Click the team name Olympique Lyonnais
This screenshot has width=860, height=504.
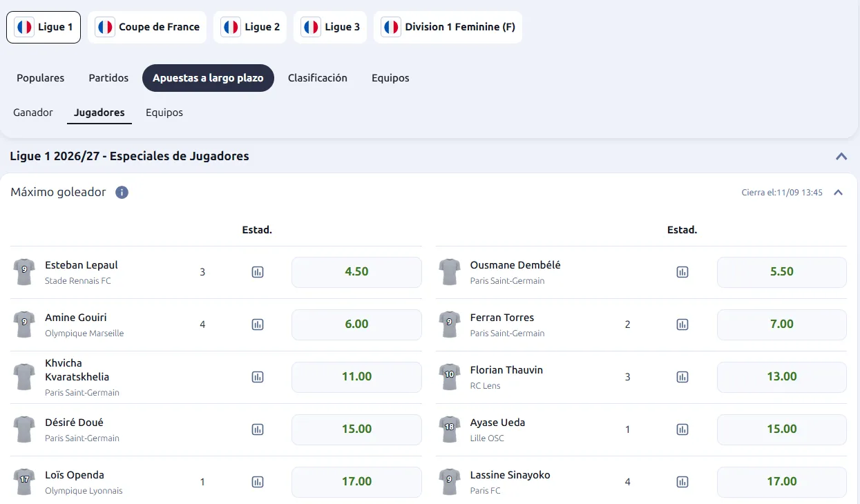pyautogui.click(x=84, y=491)
